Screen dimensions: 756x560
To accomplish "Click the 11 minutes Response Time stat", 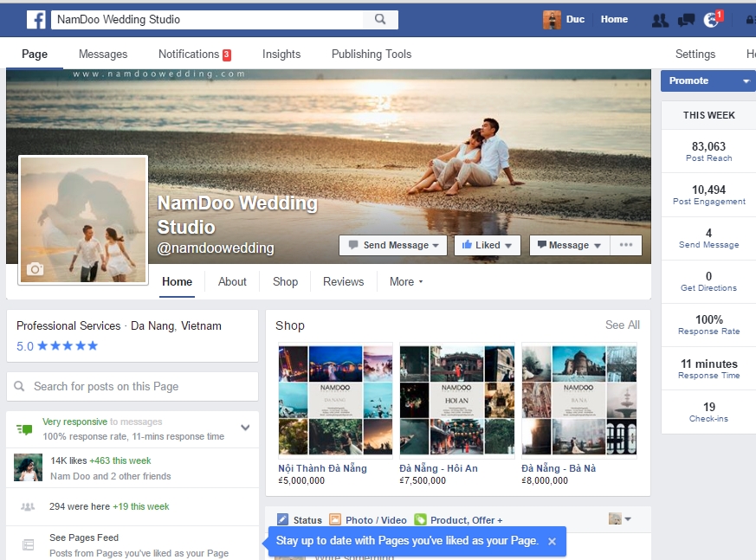I will point(708,369).
